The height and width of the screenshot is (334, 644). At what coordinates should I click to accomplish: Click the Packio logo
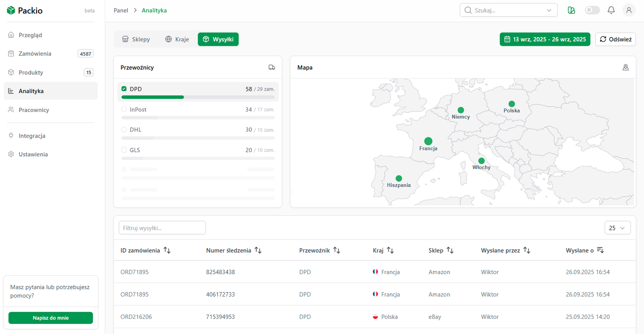25,10
